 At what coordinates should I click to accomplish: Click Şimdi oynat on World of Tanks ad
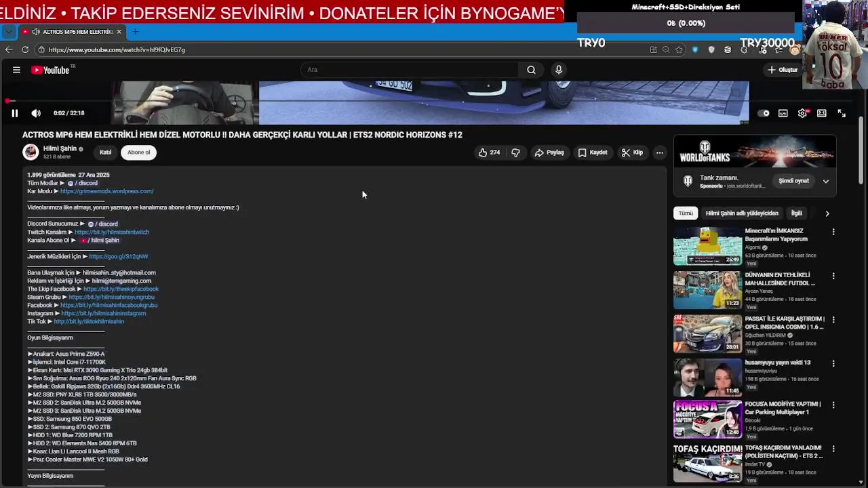click(x=793, y=181)
